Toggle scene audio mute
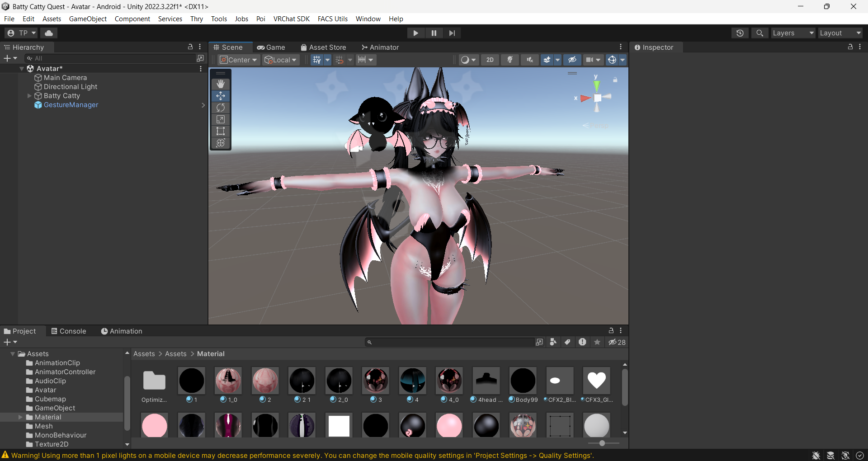Screen dimensions: 868x461 [x=530, y=60]
